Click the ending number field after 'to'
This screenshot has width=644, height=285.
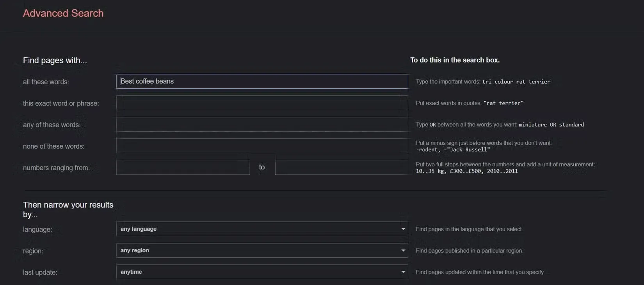pos(341,167)
